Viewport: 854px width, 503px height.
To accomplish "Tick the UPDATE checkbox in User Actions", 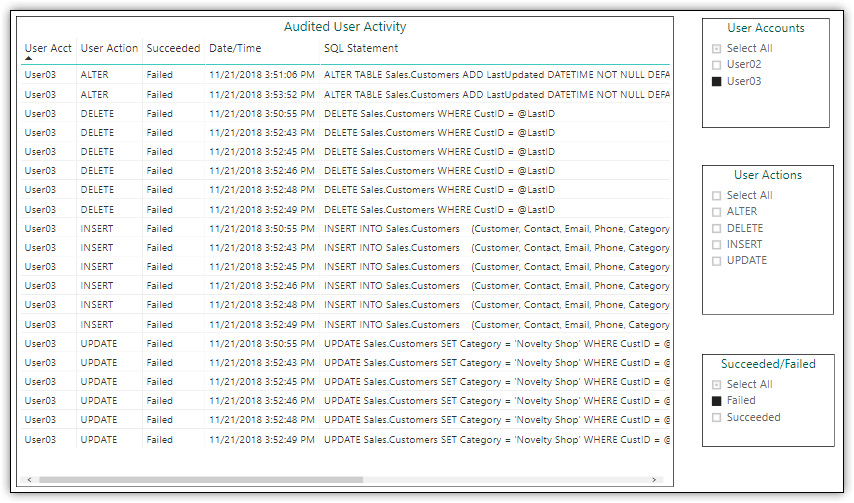I will (x=716, y=261).
